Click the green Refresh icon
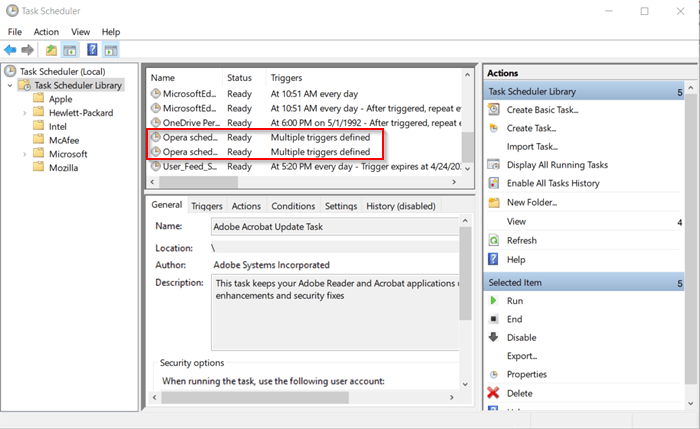The width and height of the screenshot is (700, 429). tap(494, 240)
